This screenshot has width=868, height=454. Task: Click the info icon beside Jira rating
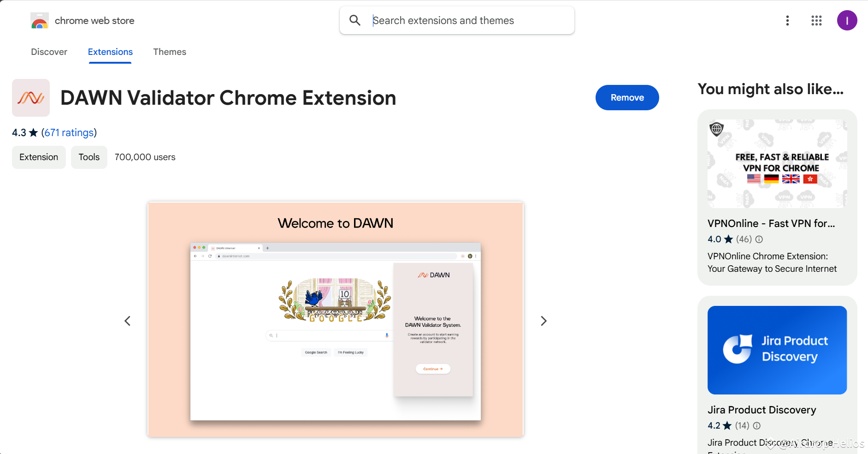pos(756,426)
